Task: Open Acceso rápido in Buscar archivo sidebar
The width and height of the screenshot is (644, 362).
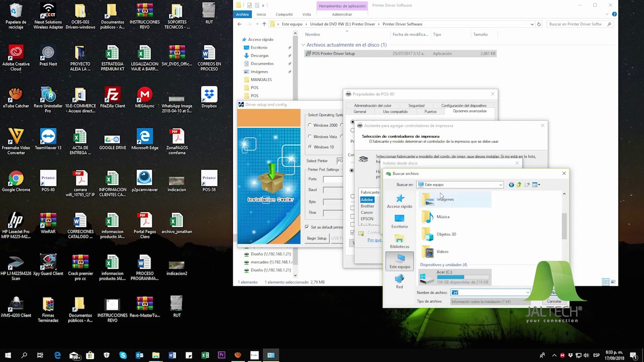Action: pyautogui.click(x=399, y=201)
